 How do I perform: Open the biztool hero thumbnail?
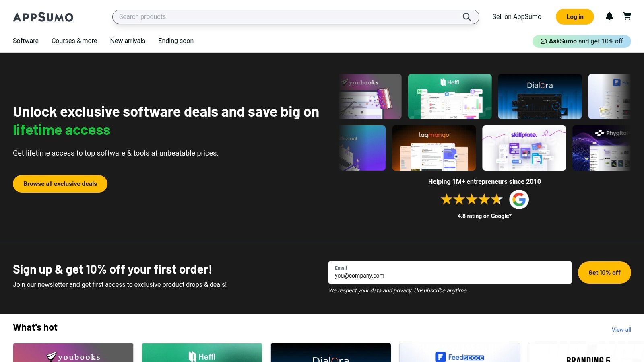click(362, 148)
